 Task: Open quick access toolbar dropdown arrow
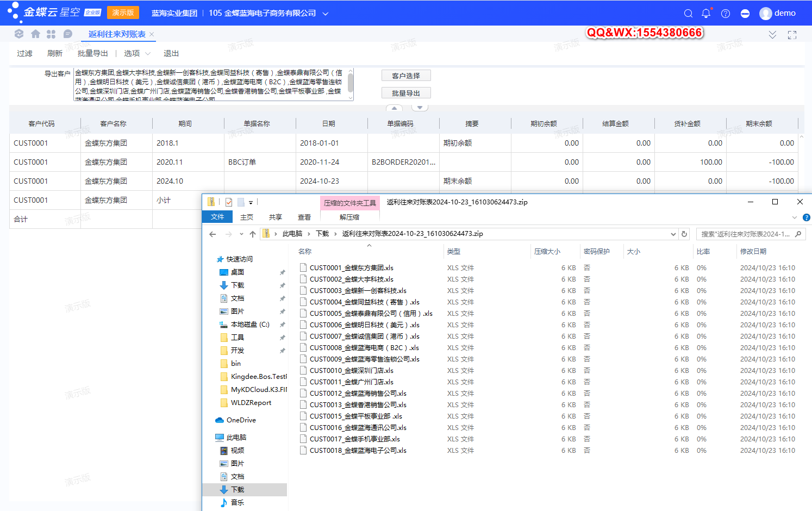251,203
